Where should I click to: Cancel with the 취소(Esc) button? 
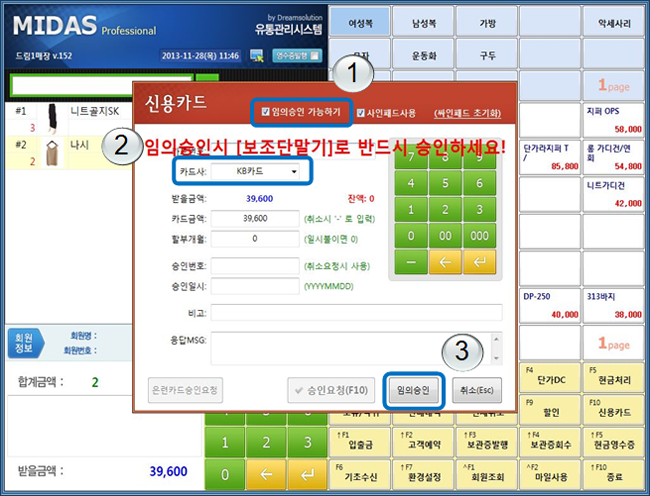tap(477, 390)
